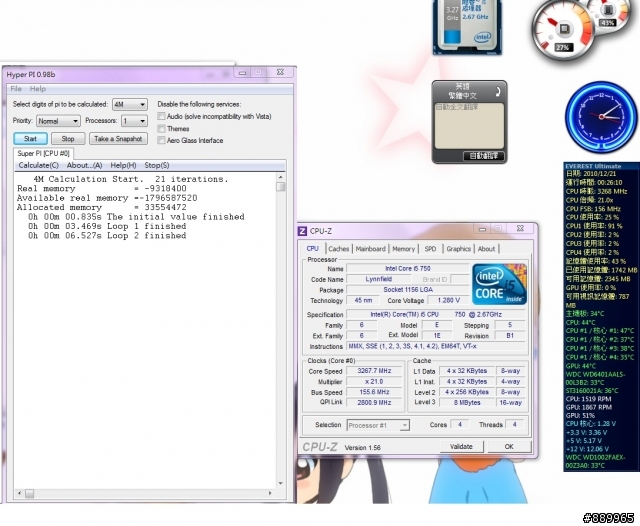Click the CPU-Z Z logo icon

pos(302,231)
